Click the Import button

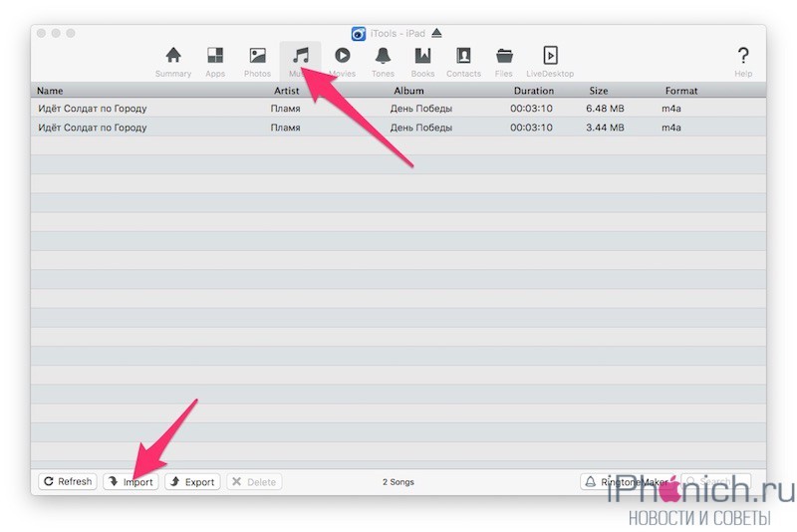[131, 482]
